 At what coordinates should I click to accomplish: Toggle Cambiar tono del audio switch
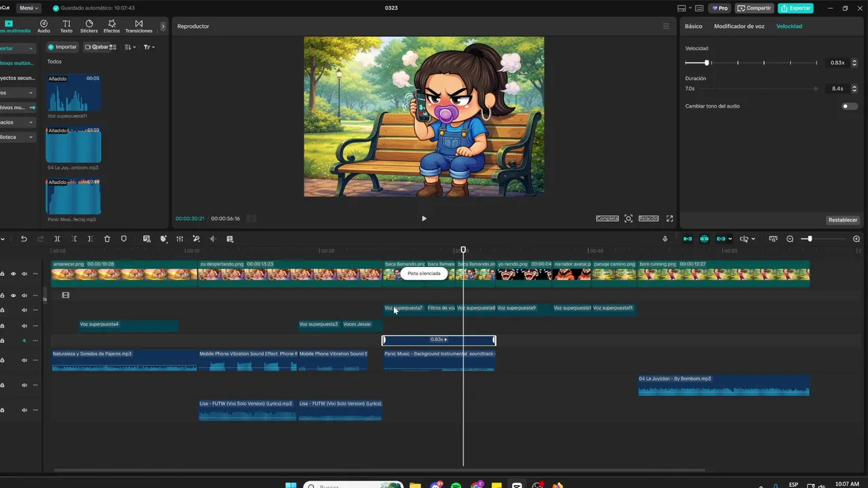[x=850, y=106]
